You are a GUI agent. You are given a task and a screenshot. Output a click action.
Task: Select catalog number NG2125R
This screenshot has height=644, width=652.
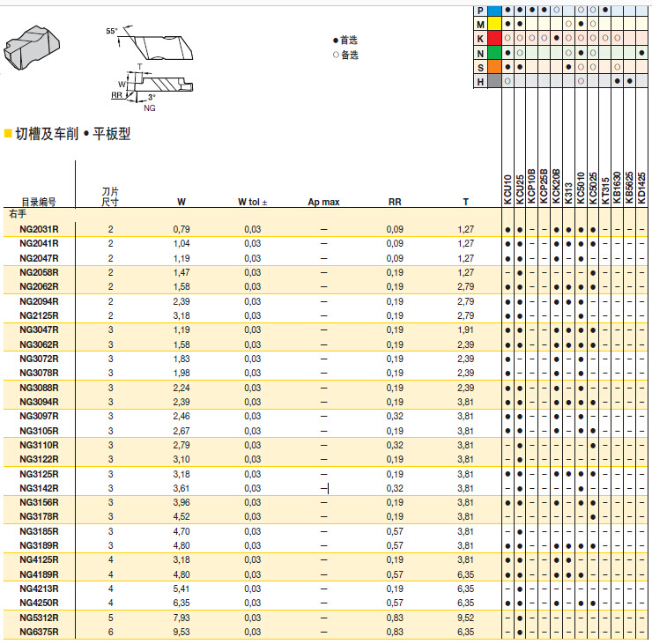(39, 315)
